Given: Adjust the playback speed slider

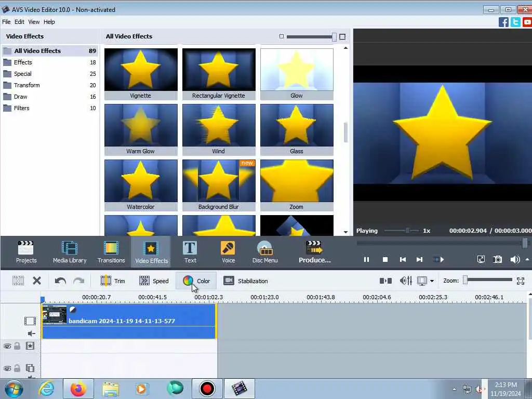Looking at the screenshot, I should [407, 231].
